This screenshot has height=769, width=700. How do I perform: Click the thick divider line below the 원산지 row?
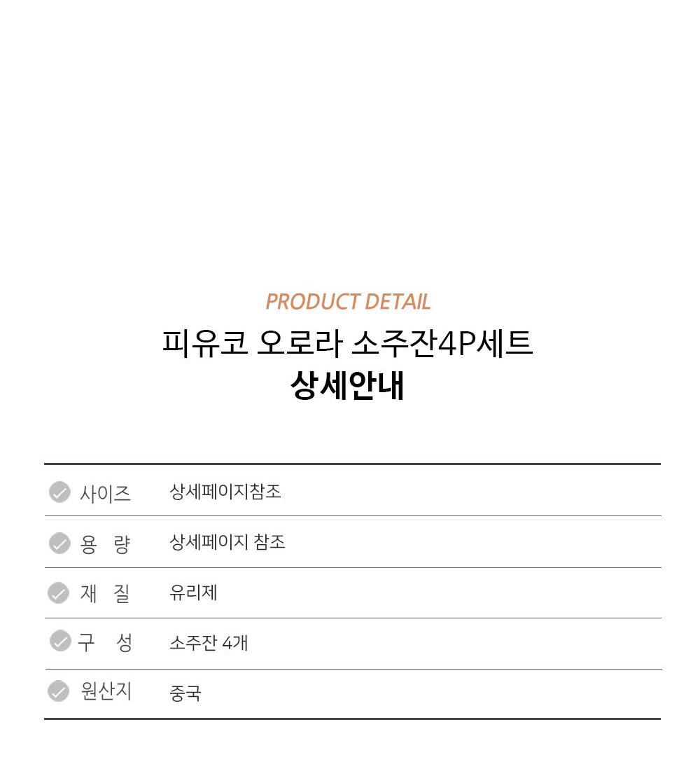point(352,719)
